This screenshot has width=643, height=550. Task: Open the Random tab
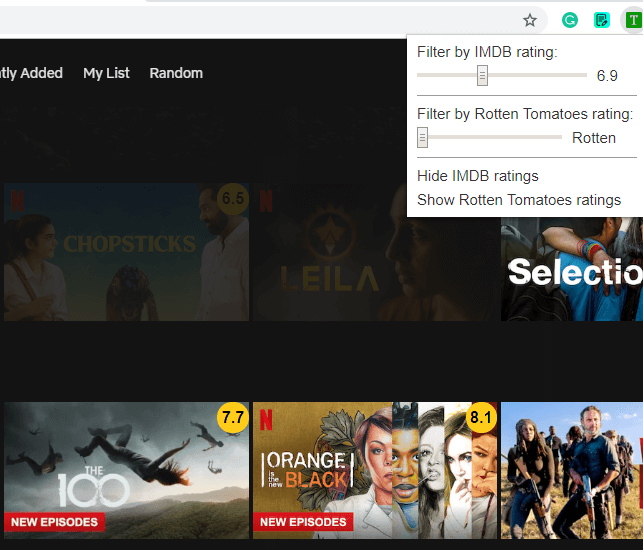point(176,73)
